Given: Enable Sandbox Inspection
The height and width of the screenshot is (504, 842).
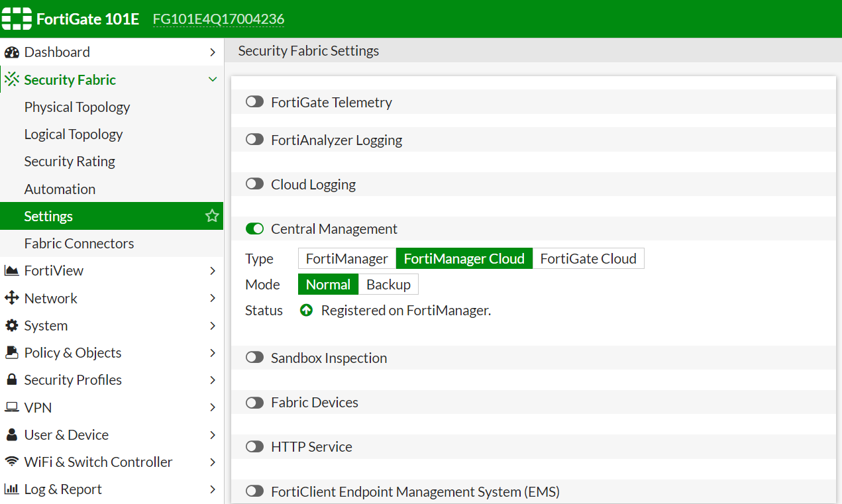Looking at the screenshot, I should 254,357.
